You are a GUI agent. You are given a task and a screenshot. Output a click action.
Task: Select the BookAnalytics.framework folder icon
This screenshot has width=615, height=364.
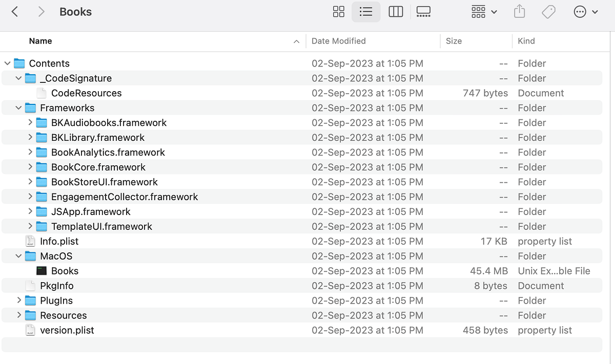[42, 153]
